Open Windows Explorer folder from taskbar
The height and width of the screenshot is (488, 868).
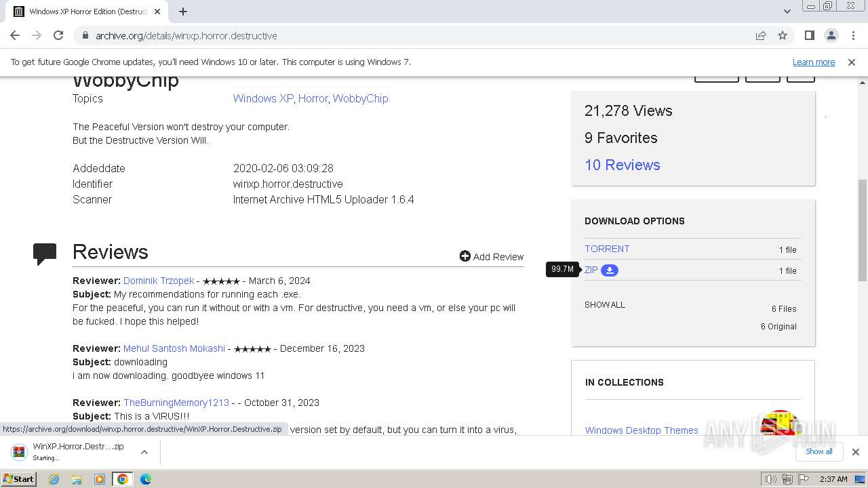[77, 479]
